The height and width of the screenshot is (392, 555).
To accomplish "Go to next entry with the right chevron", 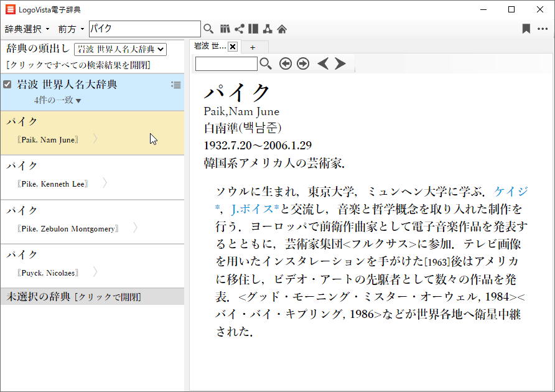I will pos(340,63).
